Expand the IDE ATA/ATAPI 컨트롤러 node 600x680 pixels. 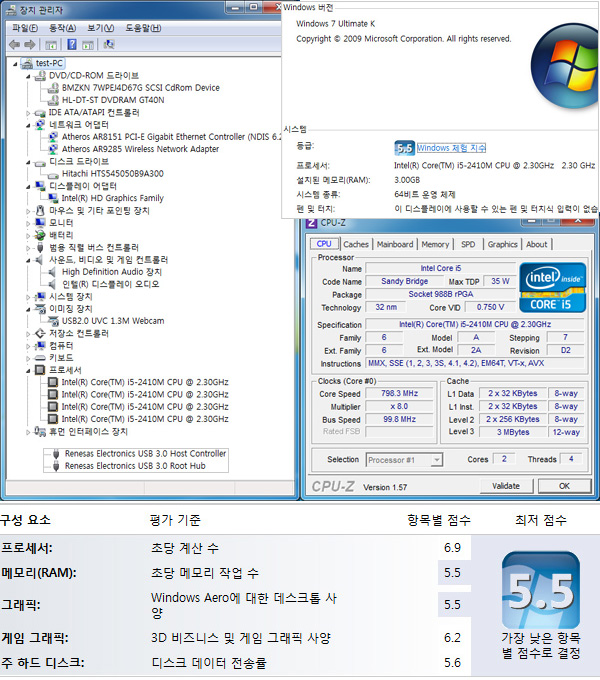(x=28, y=113)
